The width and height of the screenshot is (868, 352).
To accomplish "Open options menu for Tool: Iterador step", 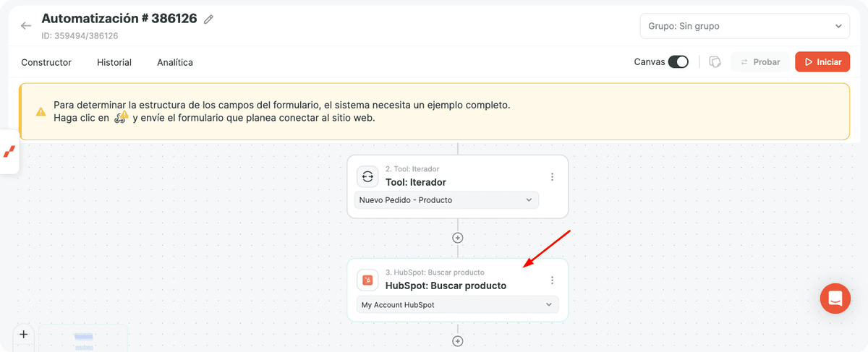I will pyautogui.click(x=552, y=177).
